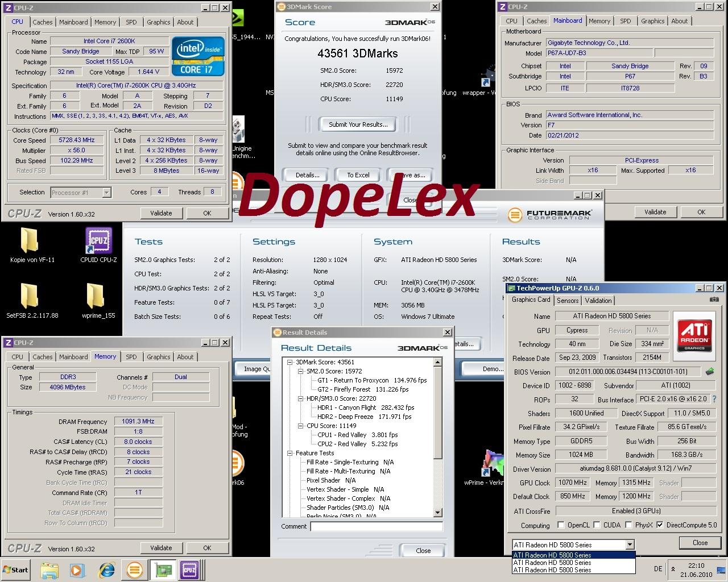
Task: Toggle the DirectCompute 5.0 checkbox
Action: point(660,525)
